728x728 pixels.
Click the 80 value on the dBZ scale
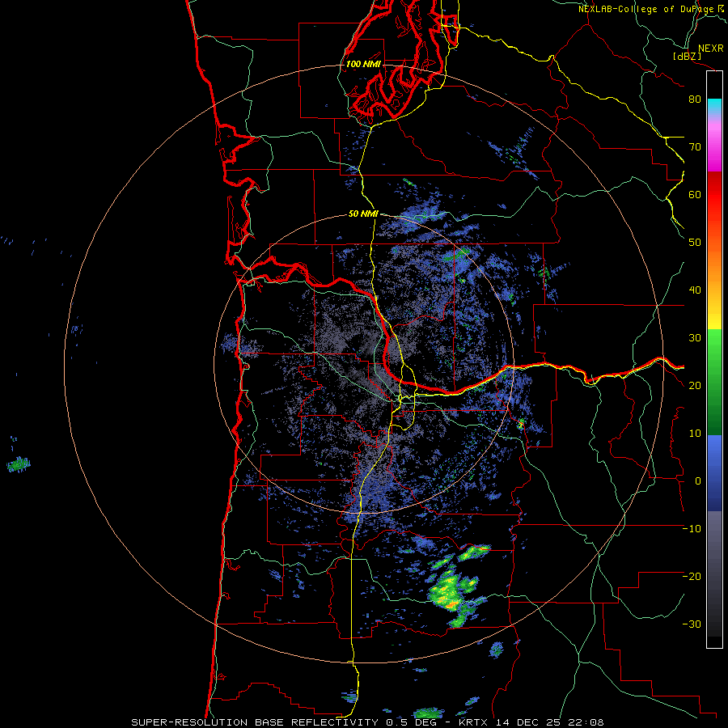695,99
